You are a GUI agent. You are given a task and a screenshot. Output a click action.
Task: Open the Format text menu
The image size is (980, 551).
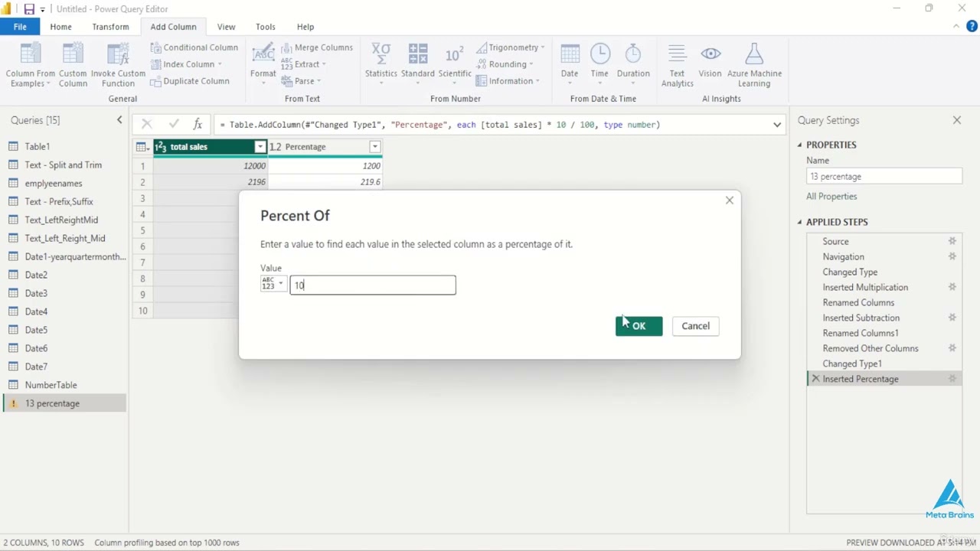[263, 64]
